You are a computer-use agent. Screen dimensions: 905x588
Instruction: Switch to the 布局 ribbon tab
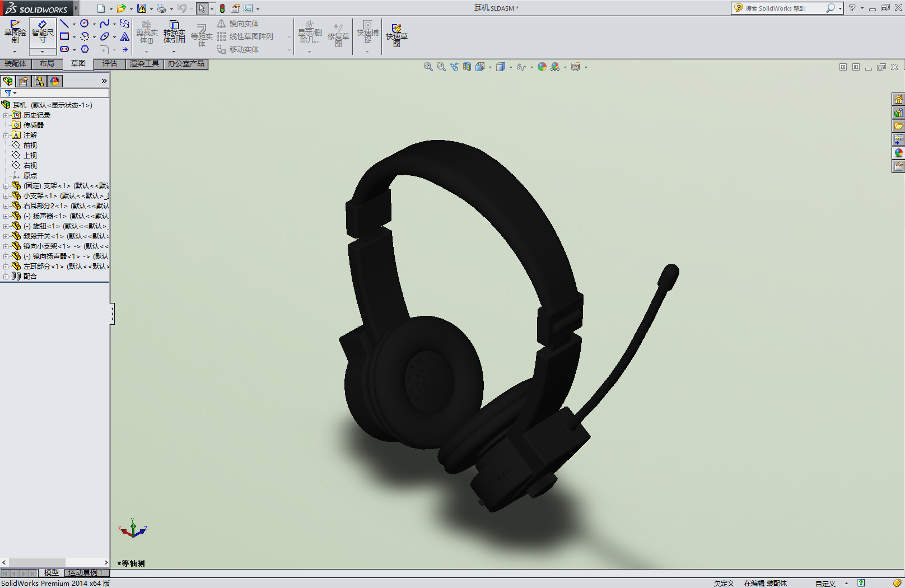(47, 64)
